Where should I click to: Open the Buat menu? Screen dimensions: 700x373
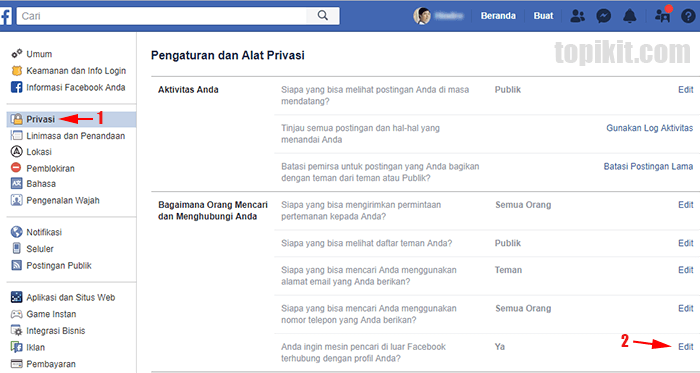tap(543, 16)
